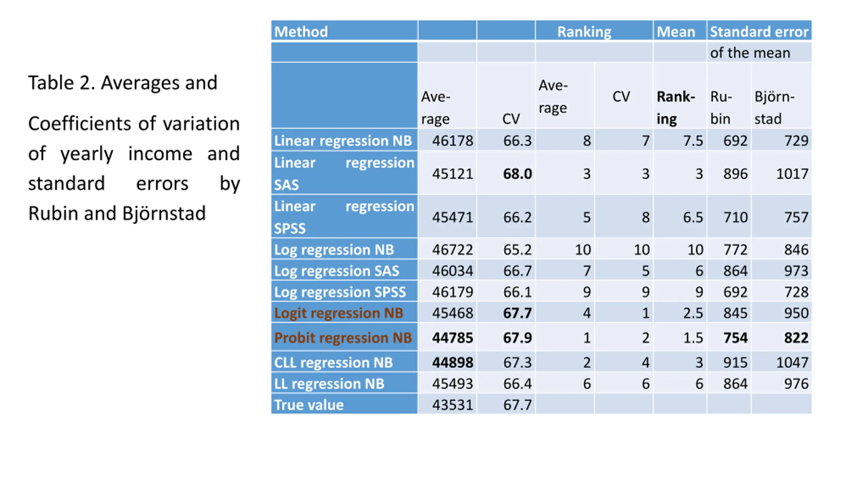Select the Björnstad standard error 950
This screenshot has height=488, width=868.
[x=796, y=312]
